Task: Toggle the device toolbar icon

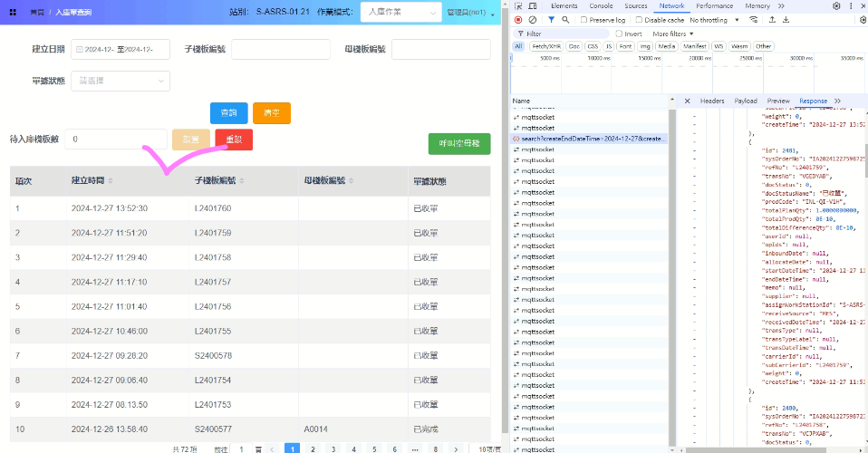Action: (x=533, y=6)
